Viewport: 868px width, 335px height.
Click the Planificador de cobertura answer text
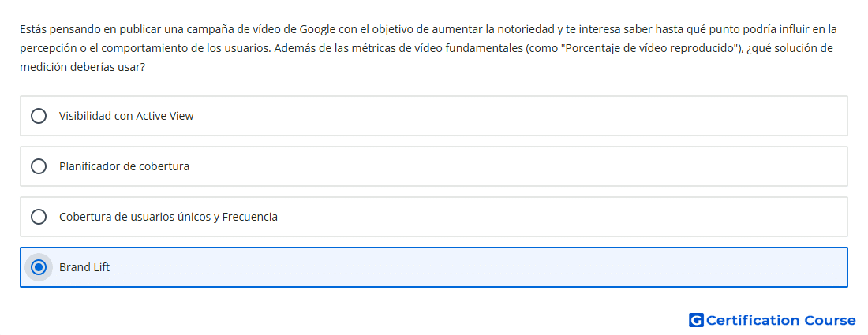(x=124, y=166)
